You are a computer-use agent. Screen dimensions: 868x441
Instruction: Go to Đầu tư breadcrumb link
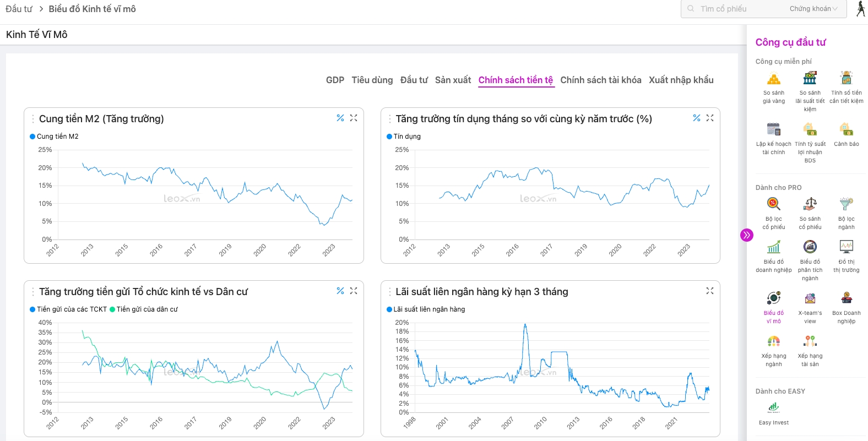[19, 9]
